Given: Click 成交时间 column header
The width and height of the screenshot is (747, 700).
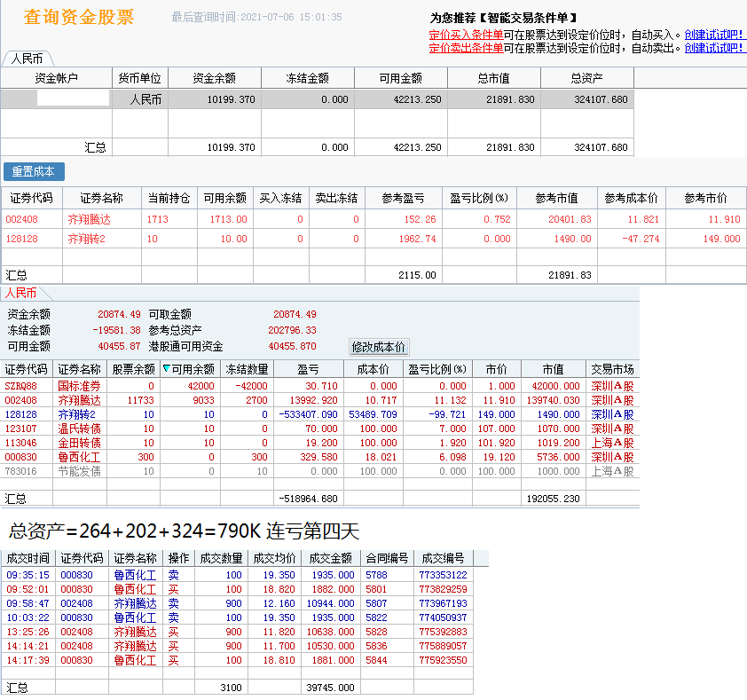Looking at the screenshot, I should coord(28,558).
